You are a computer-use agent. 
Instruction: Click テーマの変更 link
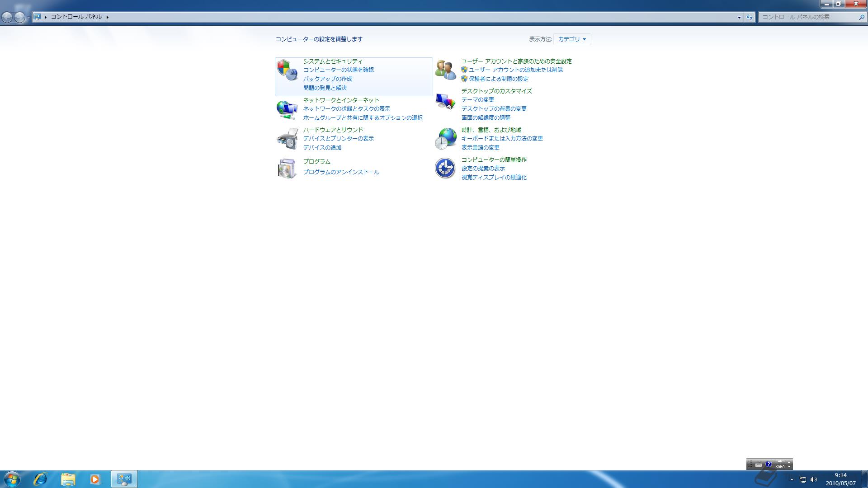(477, 99)
